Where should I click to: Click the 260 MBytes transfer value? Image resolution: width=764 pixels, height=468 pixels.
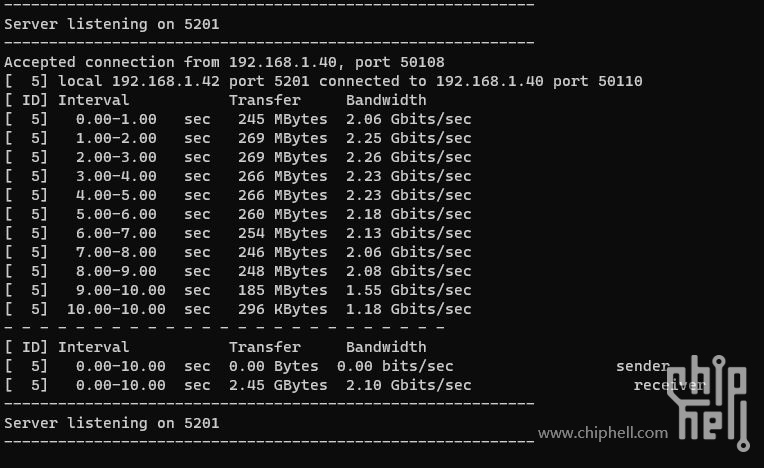tap(283, 214)
